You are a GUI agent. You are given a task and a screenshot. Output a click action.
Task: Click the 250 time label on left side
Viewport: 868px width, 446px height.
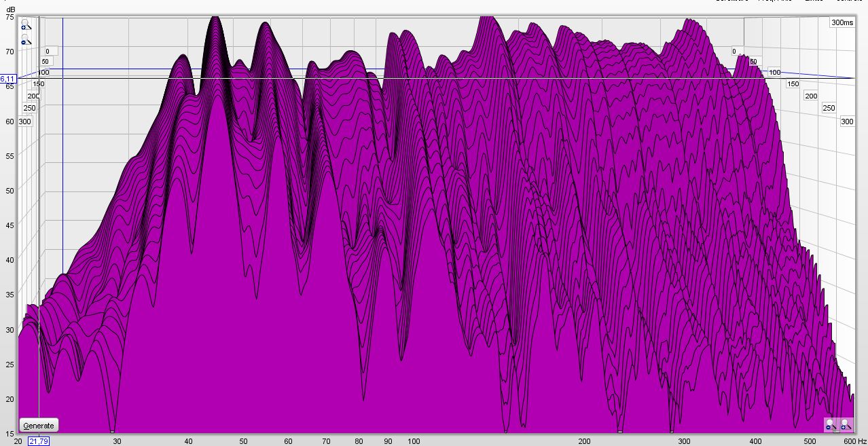29,108
